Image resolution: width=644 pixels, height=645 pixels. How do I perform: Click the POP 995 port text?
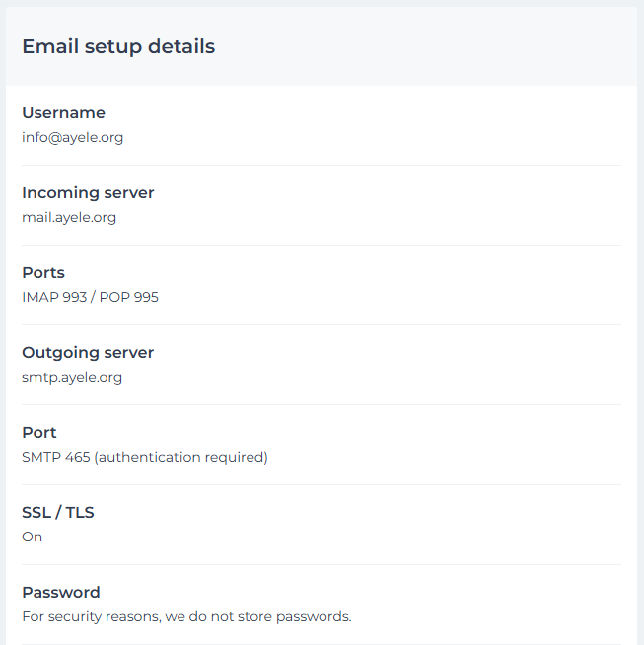[129, 297]
